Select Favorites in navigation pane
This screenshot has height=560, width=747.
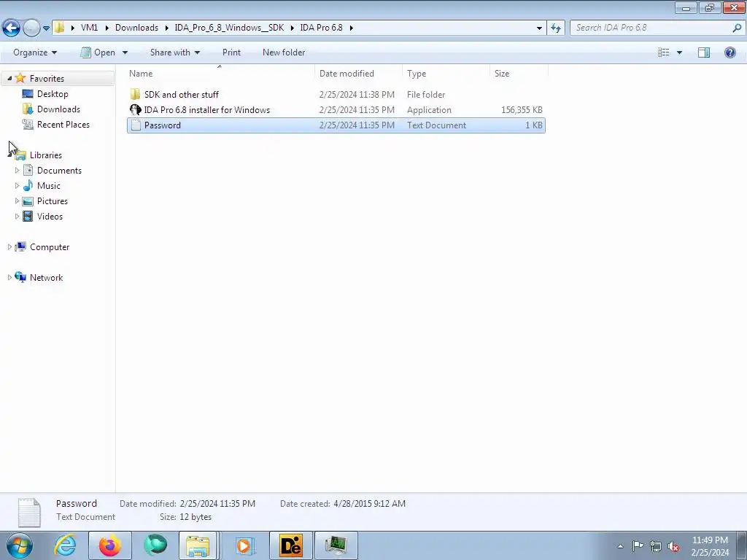click(x=47, y=79)
